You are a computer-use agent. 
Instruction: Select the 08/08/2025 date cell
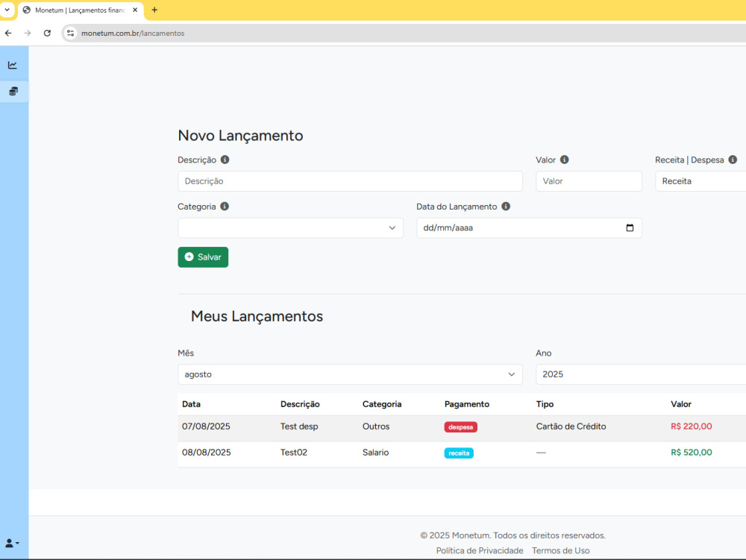click(207, 453)
